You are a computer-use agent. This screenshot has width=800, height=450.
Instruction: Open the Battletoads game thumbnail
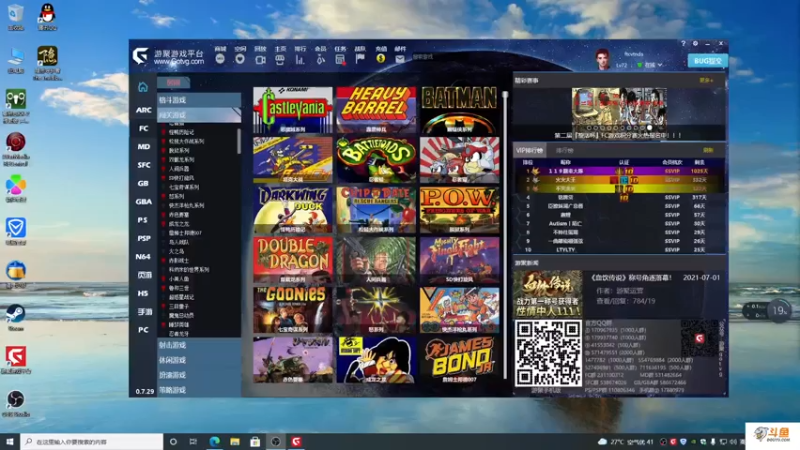pyautogui.click(x=376, y=160)
